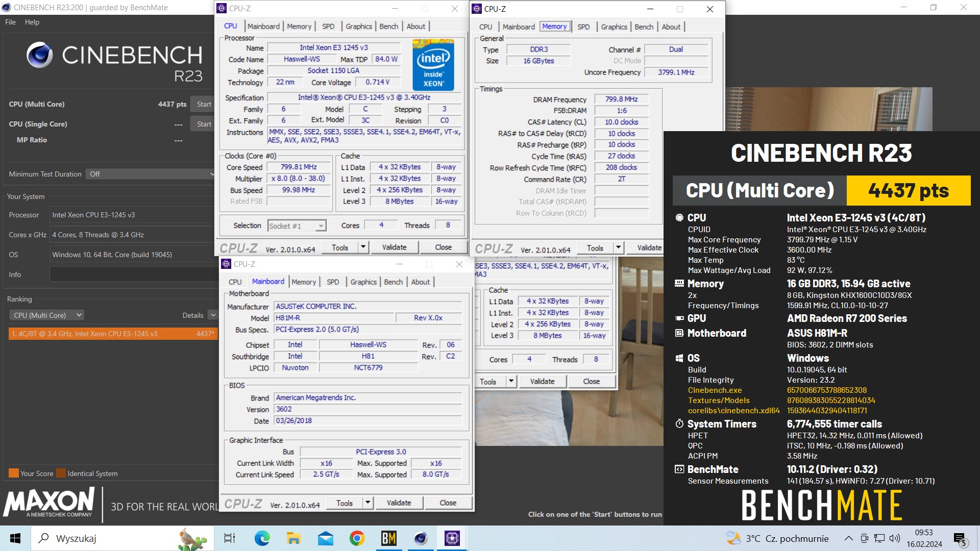Screen dimensions: 980x551
Task: Switch to CPU-Z taskbar icon
Action: pos(452,538)
